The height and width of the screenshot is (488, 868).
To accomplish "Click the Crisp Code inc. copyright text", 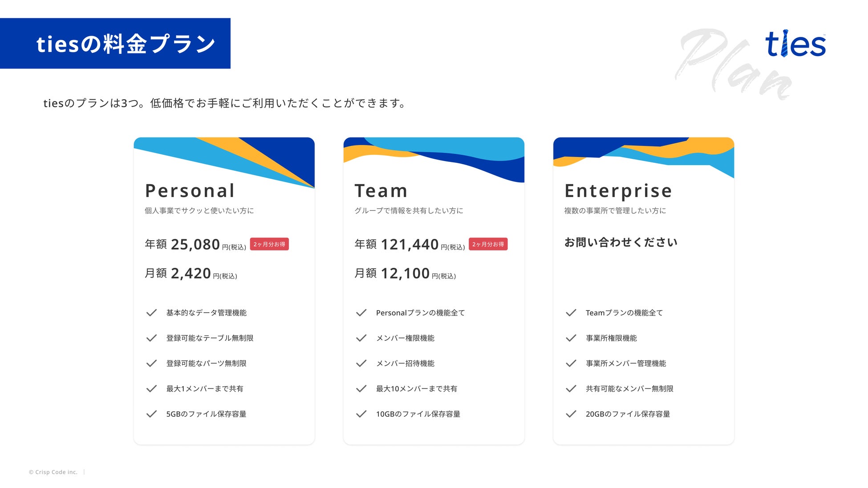I will 53,472.
